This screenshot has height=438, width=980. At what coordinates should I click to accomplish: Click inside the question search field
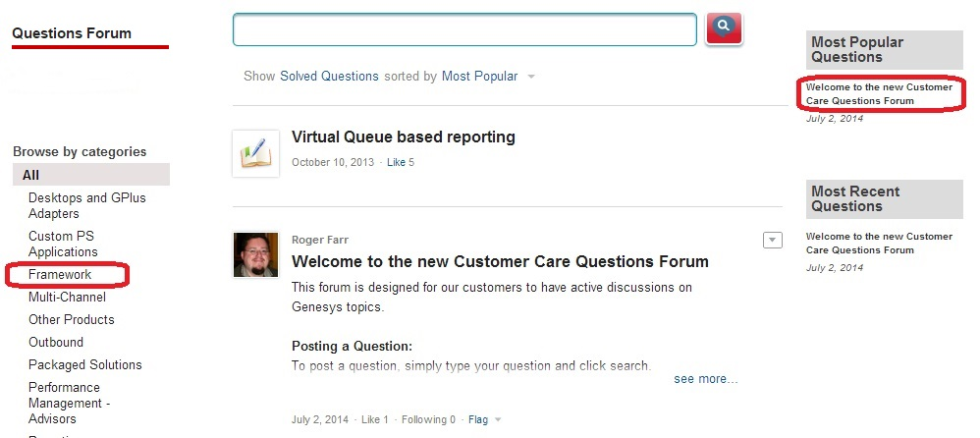pyautogui.click(x=463, y=29)
